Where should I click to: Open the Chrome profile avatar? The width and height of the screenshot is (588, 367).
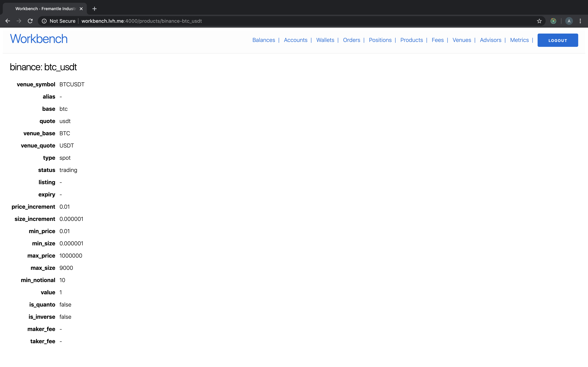(569, 21)
